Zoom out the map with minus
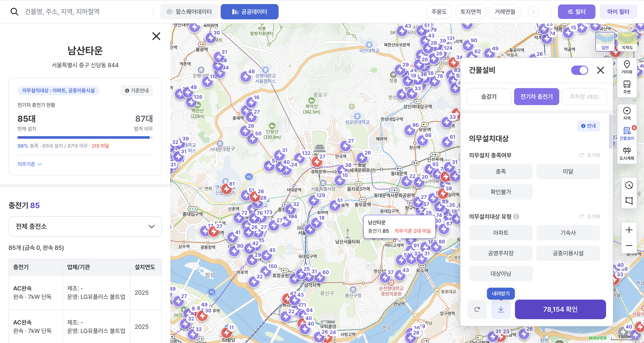 (629, 246)
